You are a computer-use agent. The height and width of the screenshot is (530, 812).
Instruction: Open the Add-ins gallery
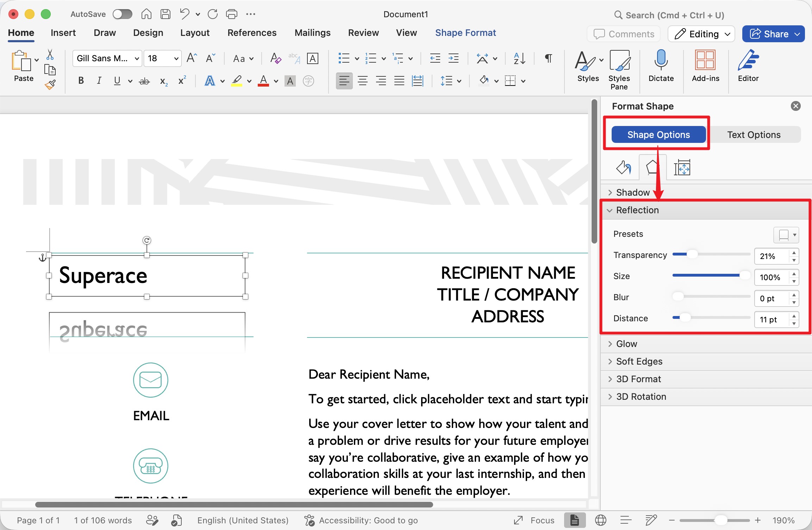pos(705,66)
